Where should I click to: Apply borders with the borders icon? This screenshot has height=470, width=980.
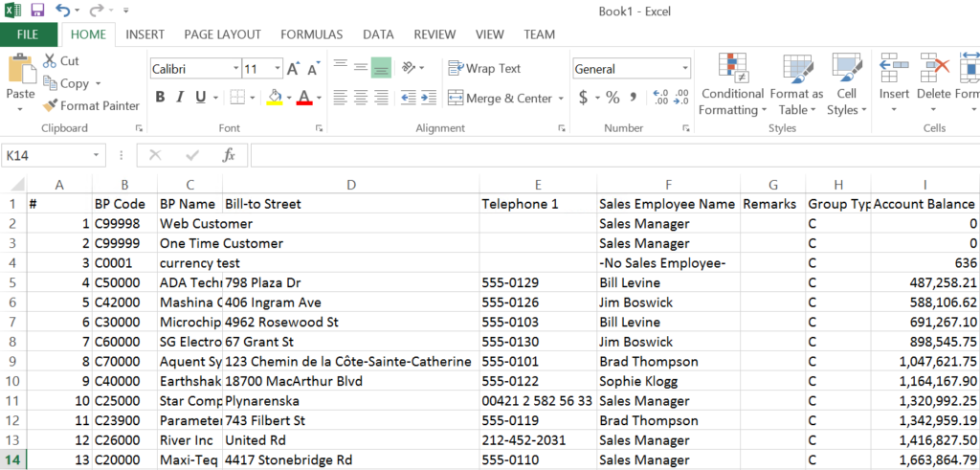[237, 98]
